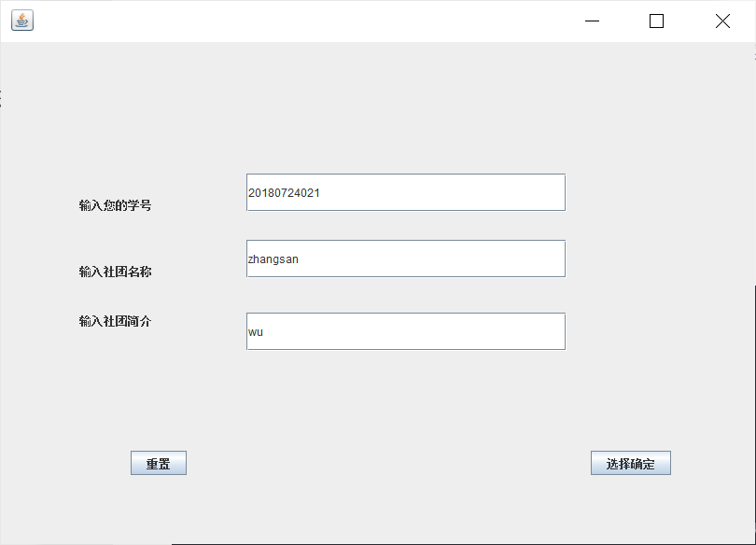Maximize the application window
Viewport: 756px width, 545px height.
pos(656,21)
